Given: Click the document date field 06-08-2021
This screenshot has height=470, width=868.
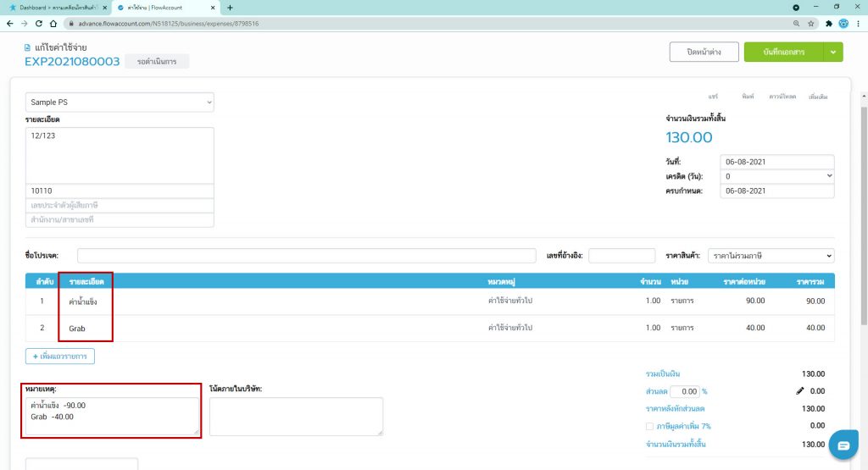Looking at the screenshot, I should pyautogui.click(x=776, y=162).
